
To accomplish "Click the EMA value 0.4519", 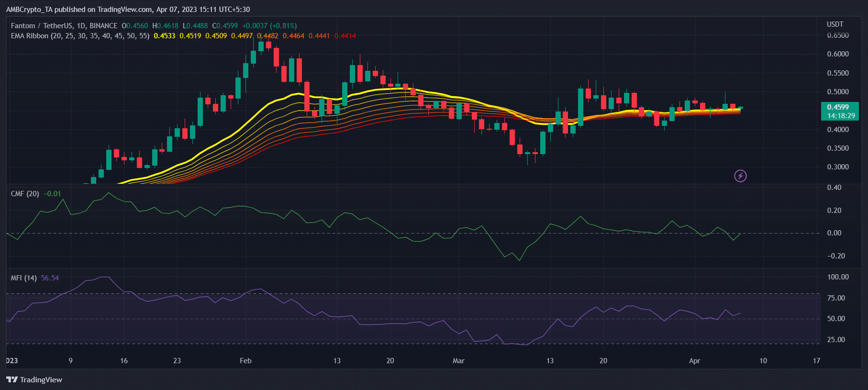I will [190, 36].
